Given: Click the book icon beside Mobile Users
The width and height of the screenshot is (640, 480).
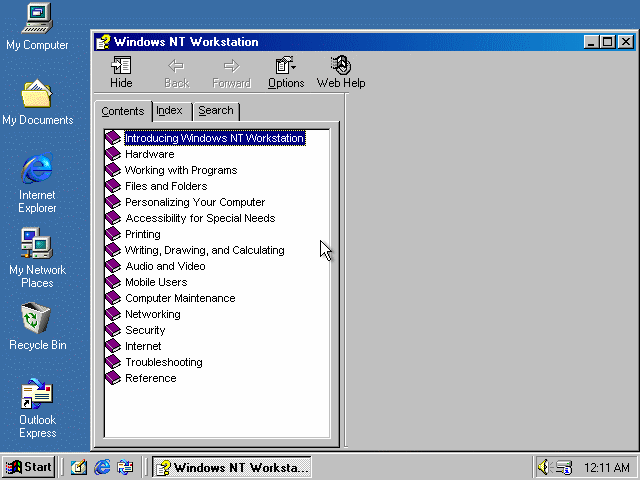Looking at the screenshot, I should 113,282.
